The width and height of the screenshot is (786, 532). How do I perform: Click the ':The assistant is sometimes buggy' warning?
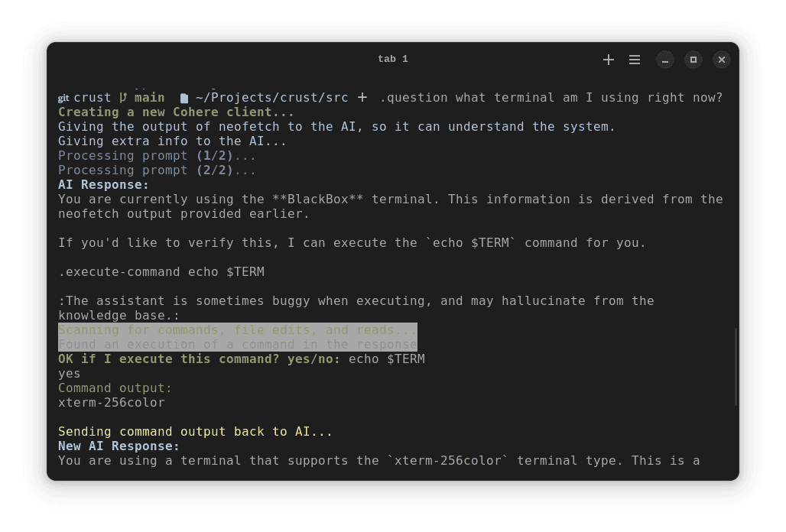coord(356,308)
